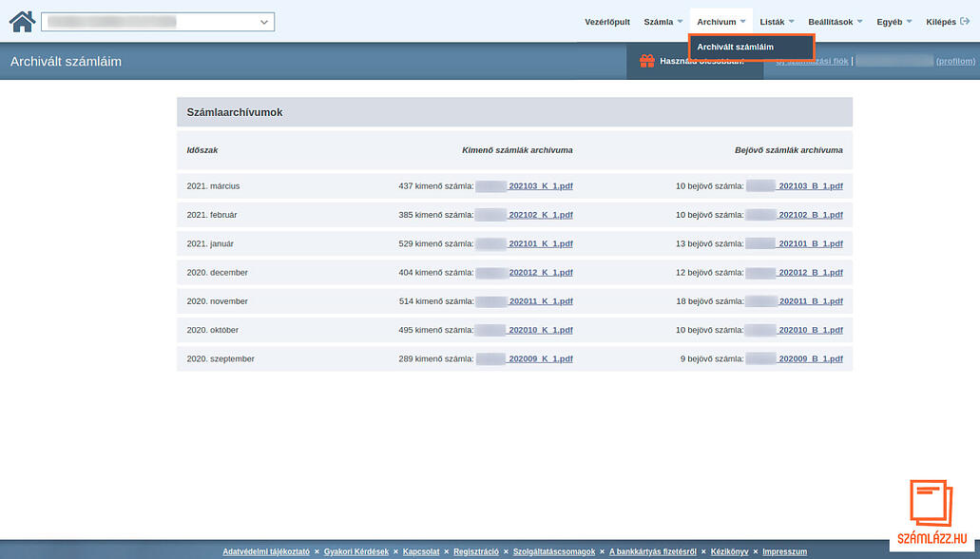Go to Vezérlőpult in the top menu
The image size is (980, 559).
coord(607,22)
